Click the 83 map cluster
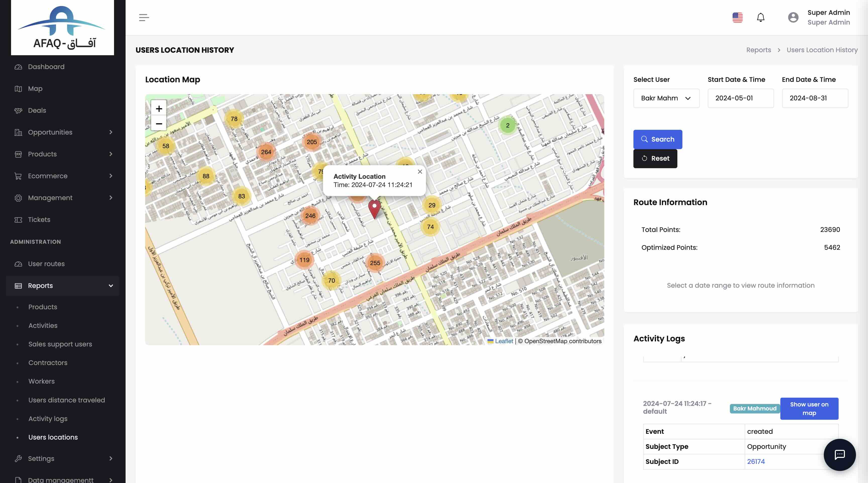The image size is (868, 483). click(241, 196)
